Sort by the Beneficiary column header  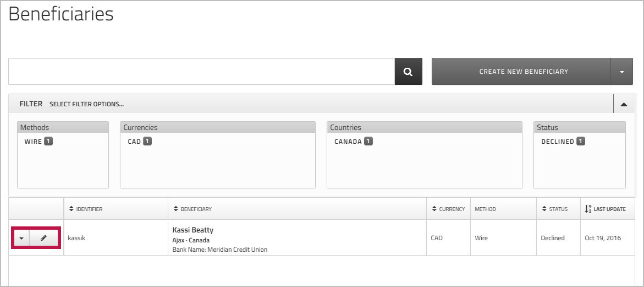(195, 209)
